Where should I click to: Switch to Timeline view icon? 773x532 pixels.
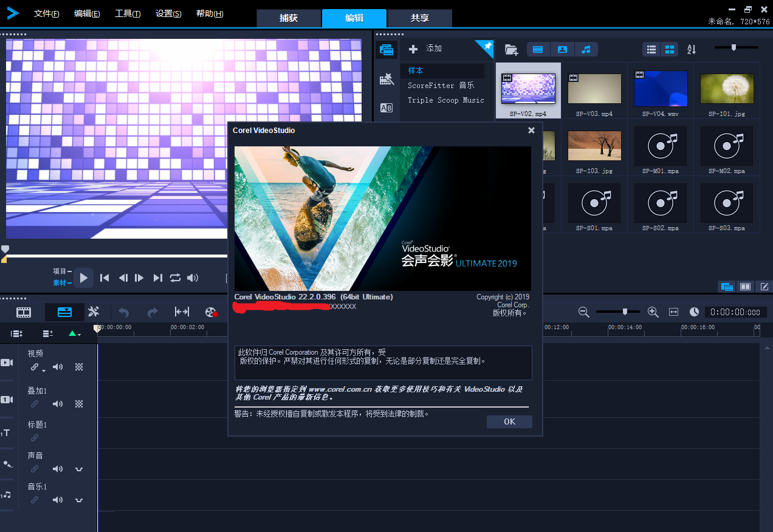[x=64, y=312]
